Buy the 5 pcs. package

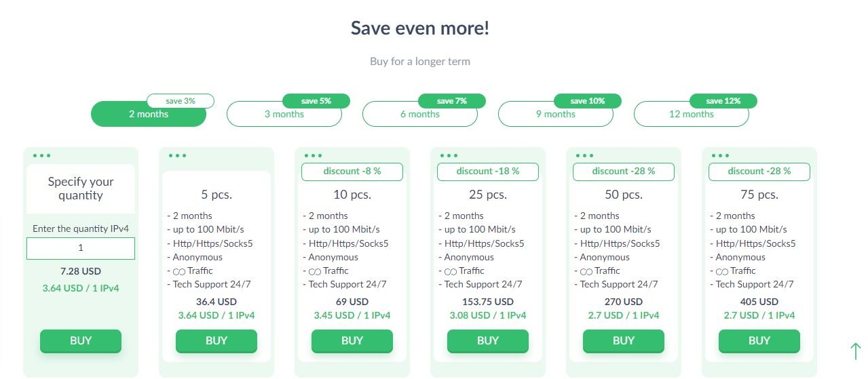tap(216, 340)
